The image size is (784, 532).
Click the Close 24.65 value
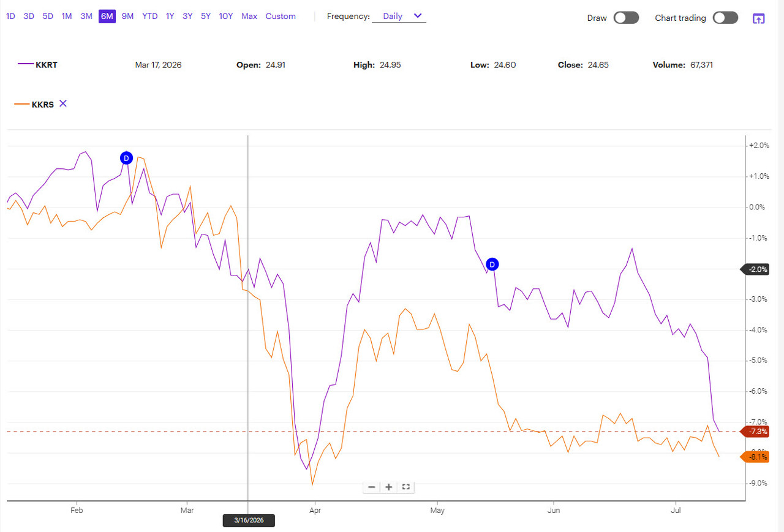[x=597, y=65]
